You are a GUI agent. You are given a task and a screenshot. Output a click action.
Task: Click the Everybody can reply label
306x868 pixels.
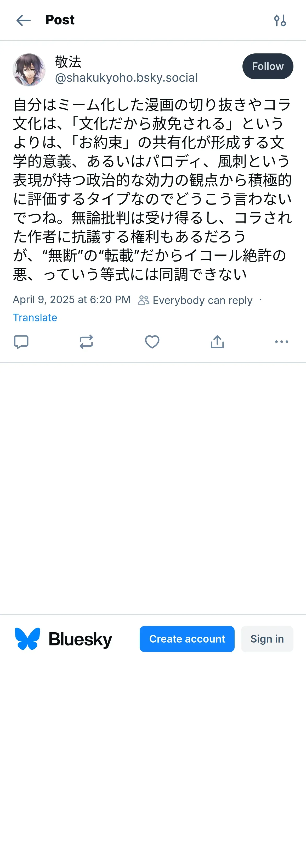202,300
